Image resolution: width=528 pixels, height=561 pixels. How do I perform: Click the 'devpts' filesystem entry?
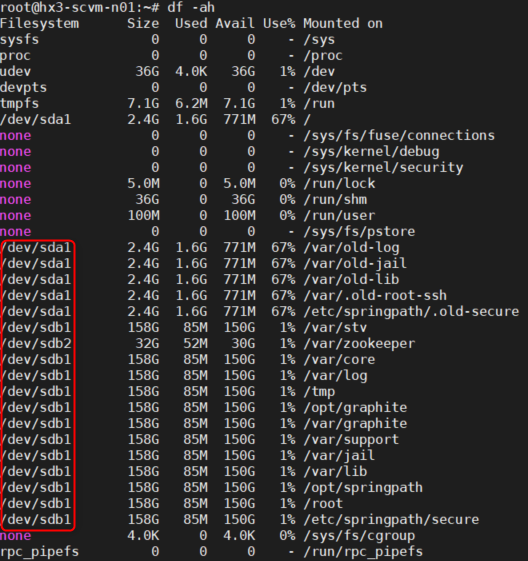click(x=24, y=88)
